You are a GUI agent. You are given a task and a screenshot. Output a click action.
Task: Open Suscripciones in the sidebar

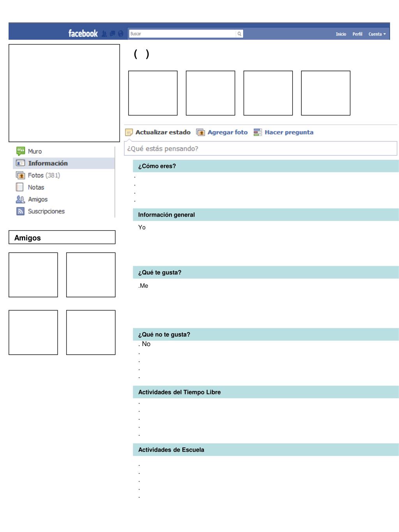[x=41, y=211]
